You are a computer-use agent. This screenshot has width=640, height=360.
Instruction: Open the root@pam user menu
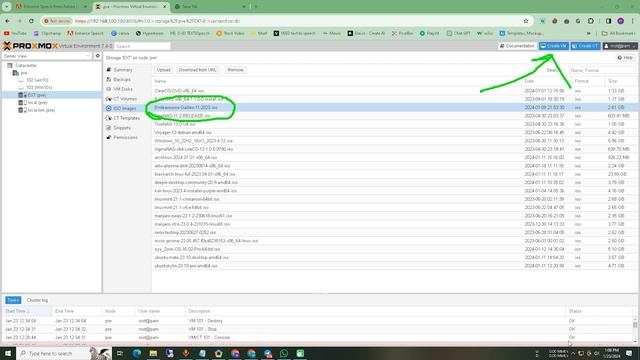[620, 46]
